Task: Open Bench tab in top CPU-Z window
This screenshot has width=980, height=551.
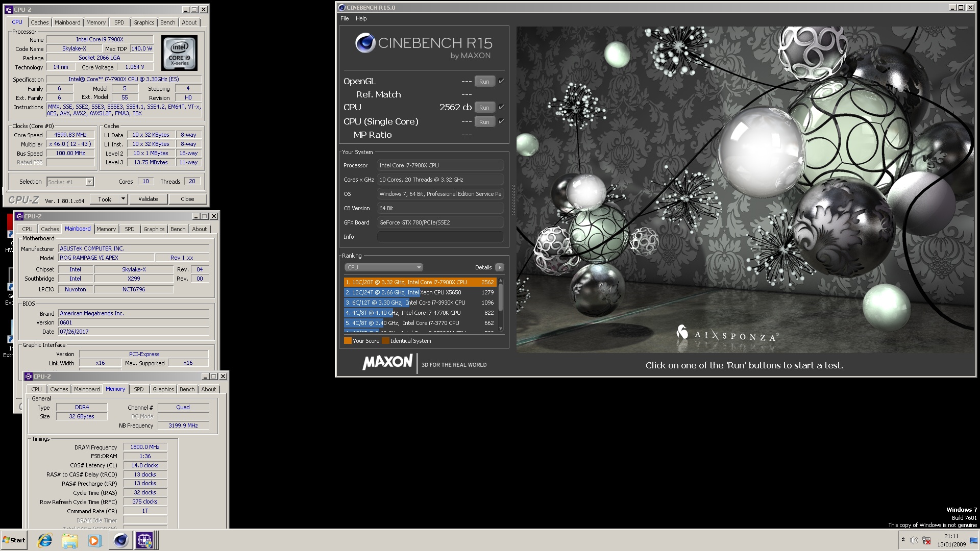Action: 167,22
